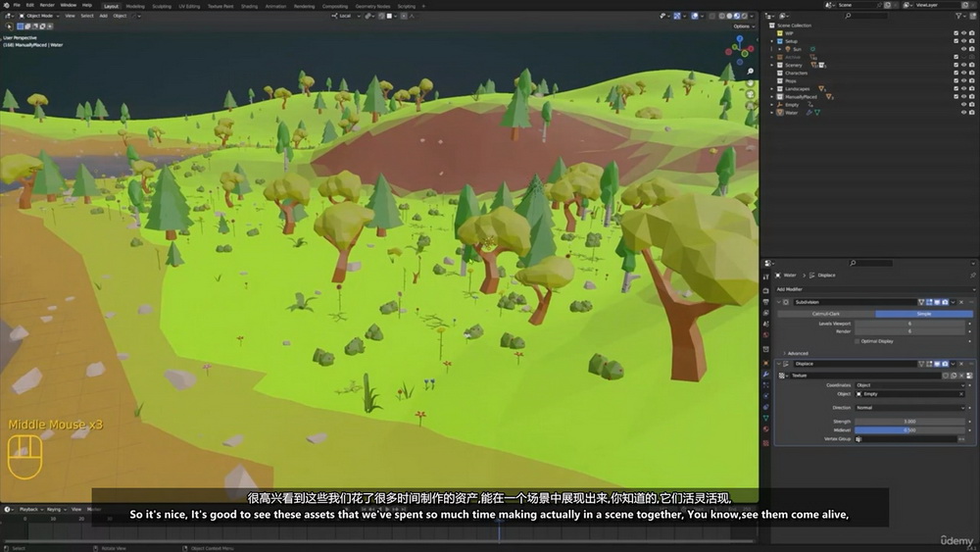Open the Particles properties tab icon
The width and height of the screenshot is (980, 552).
tap(765, 385)
